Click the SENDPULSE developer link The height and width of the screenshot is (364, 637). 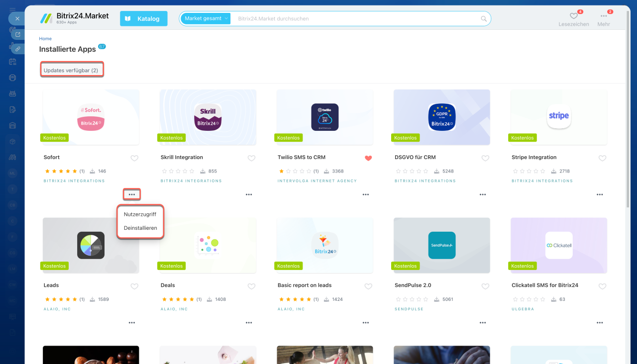coord(409,309)
